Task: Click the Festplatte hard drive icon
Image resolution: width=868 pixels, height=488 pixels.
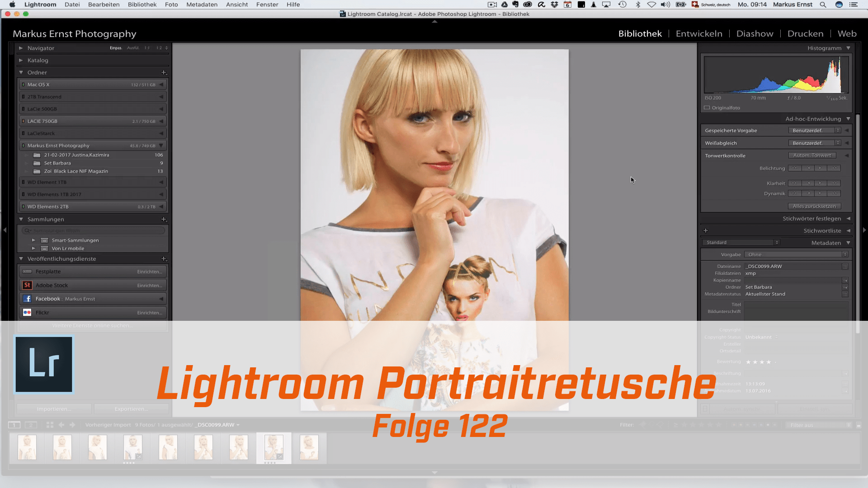Action: tap(27, 272)
